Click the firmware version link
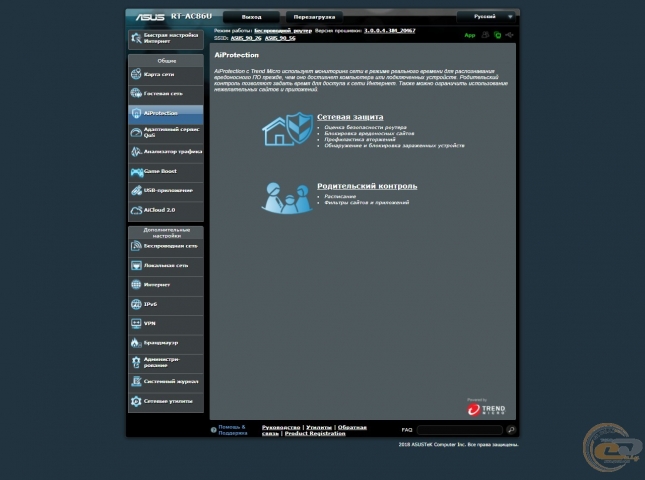 [390, 30]
